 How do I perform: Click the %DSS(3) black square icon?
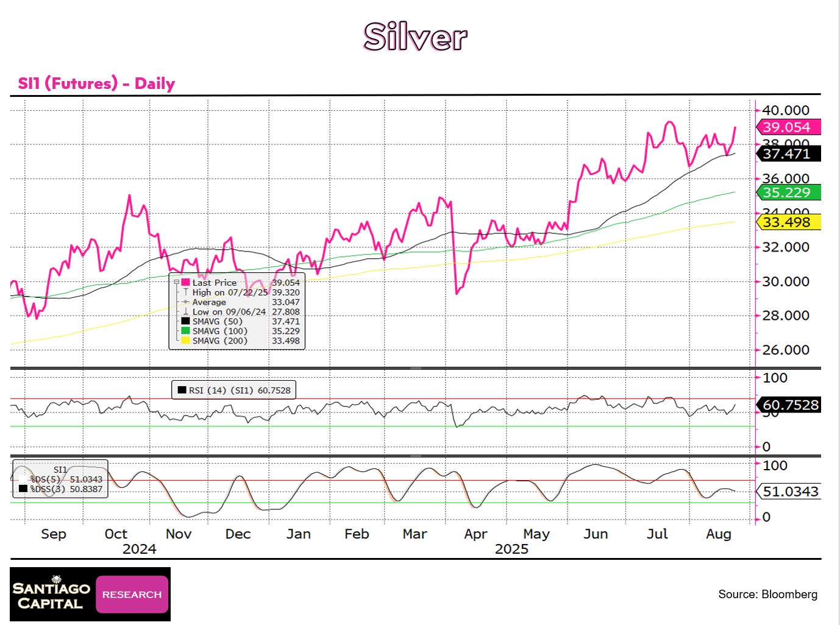point(23,487)
